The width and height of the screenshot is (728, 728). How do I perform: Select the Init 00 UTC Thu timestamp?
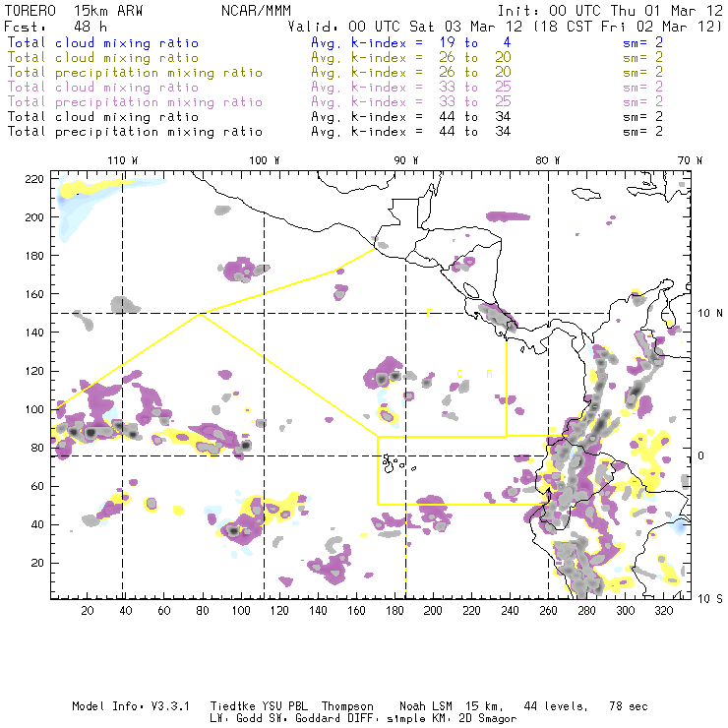[610, 10]
